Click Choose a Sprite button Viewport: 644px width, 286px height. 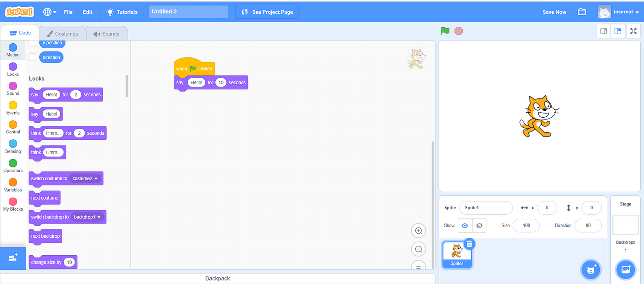tap(591, 270)
